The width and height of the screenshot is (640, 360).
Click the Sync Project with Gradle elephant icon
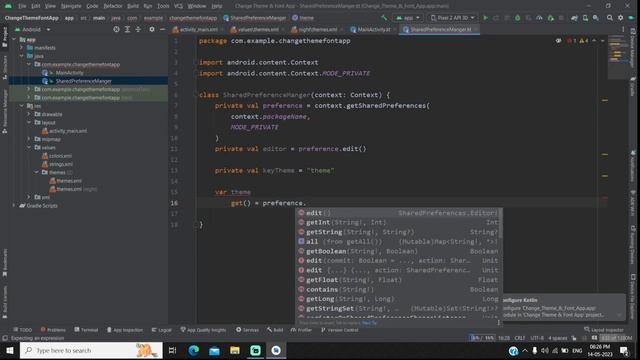click(x=574, y=18)
